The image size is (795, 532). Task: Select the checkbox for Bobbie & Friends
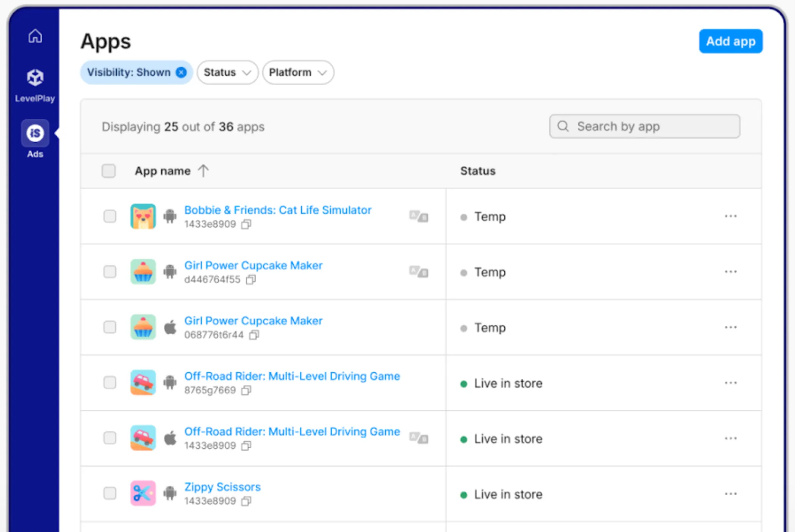click(110, 217)
